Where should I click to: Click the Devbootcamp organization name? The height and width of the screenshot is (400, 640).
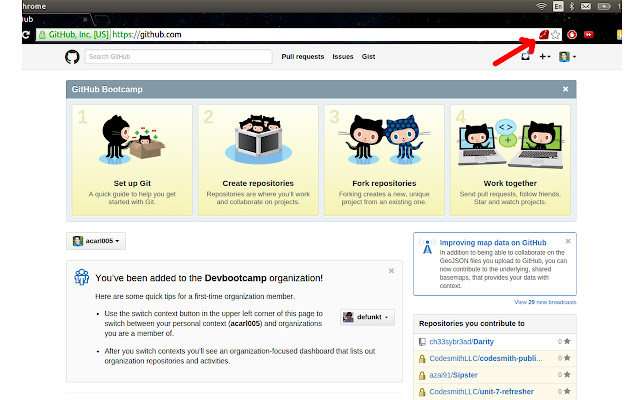236,278
